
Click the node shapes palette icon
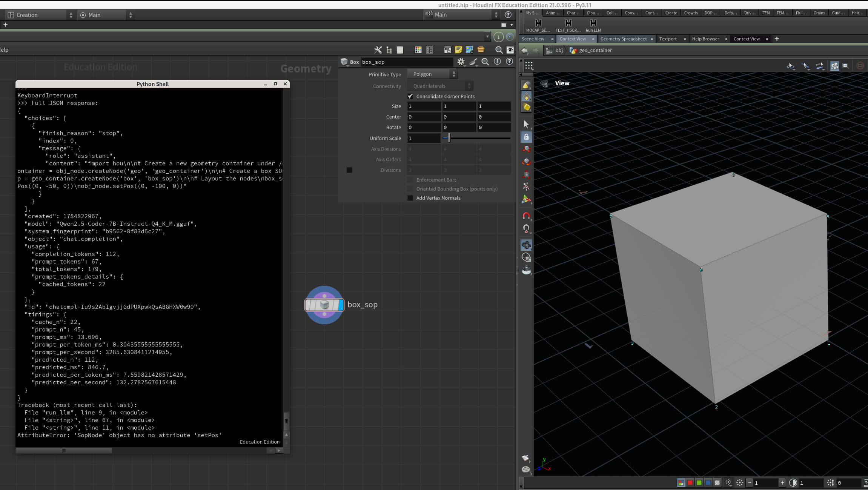click(x=429, y=50)
